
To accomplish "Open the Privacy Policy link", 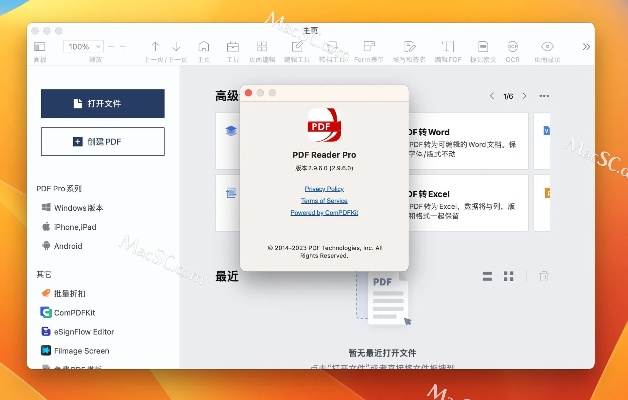I will 324,188.
